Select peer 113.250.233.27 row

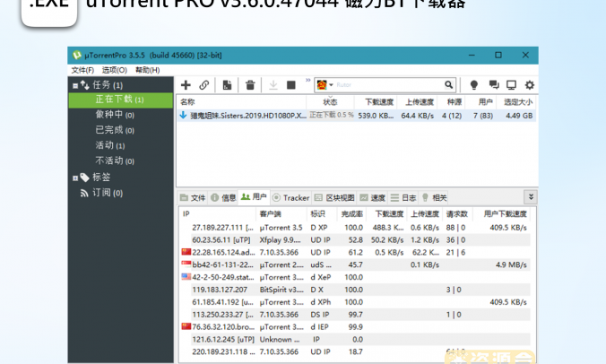click(356, 315)
